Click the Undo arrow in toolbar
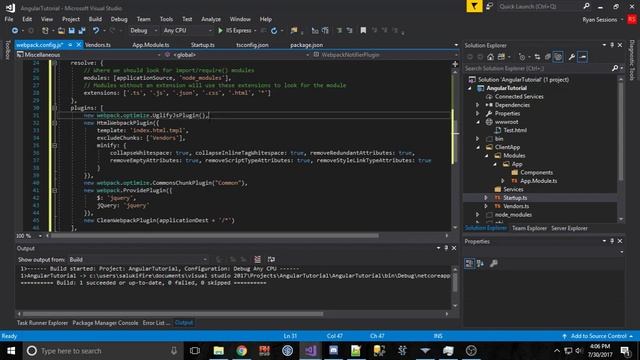640x360 pixels. click(x=96, y=31)
